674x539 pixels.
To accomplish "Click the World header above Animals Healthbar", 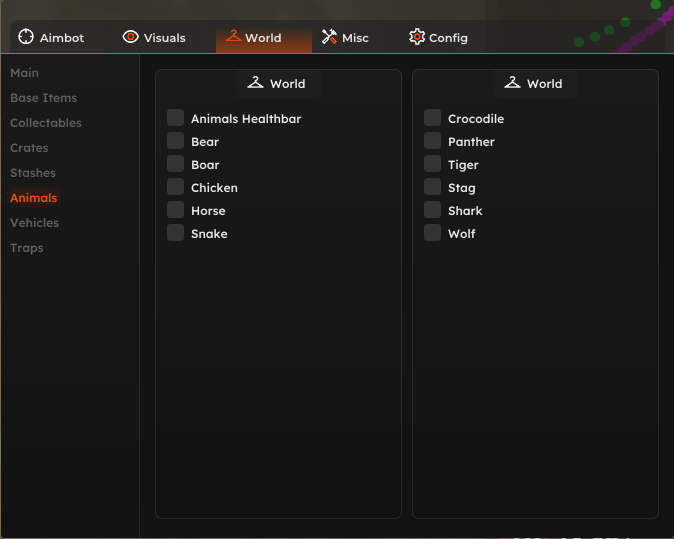I will pyautogui.click(x=278, y=83).
